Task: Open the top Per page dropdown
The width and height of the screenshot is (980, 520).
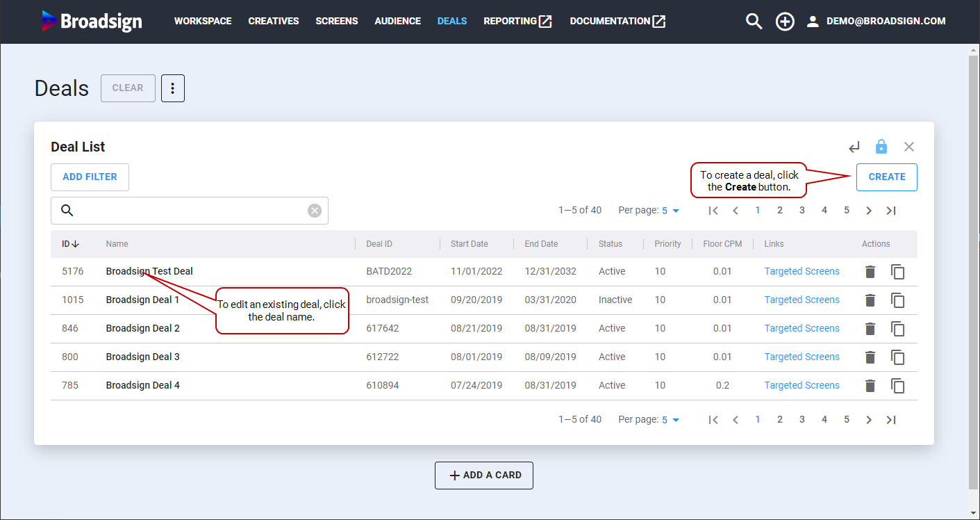Action: pyautogui.click(x=671, y=211)
